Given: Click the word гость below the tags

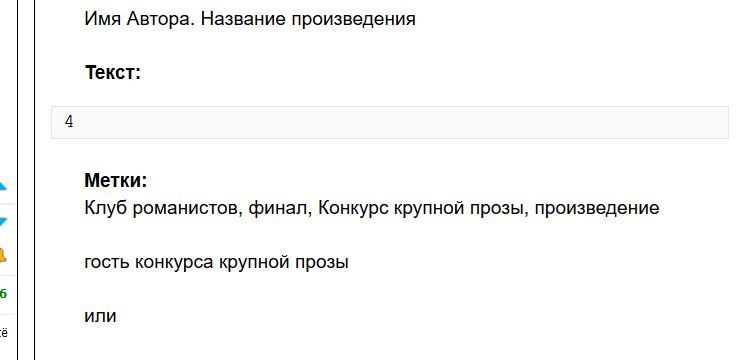Looking at the screenshot, I should tap(107, 262).
